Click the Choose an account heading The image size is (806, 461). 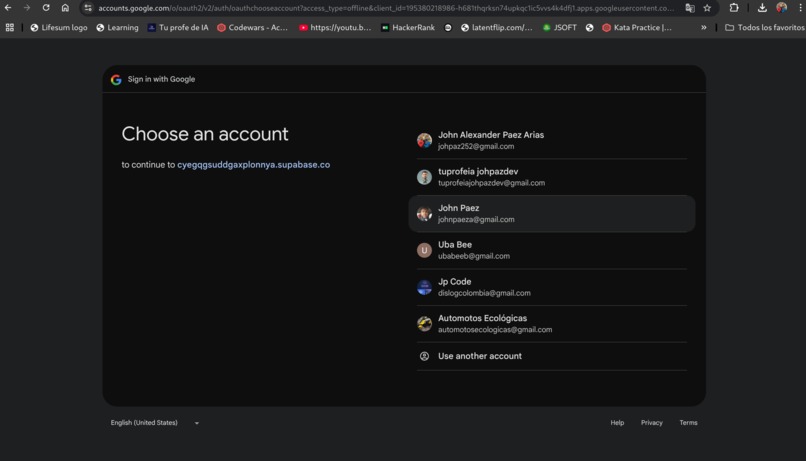point(205,134)
